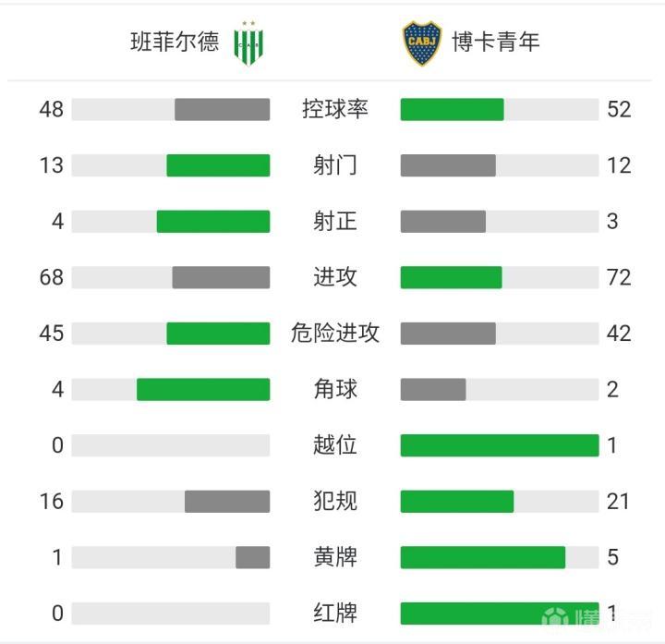
Task: Select the 控球率 stat label
Action: [x=334, y=109]
